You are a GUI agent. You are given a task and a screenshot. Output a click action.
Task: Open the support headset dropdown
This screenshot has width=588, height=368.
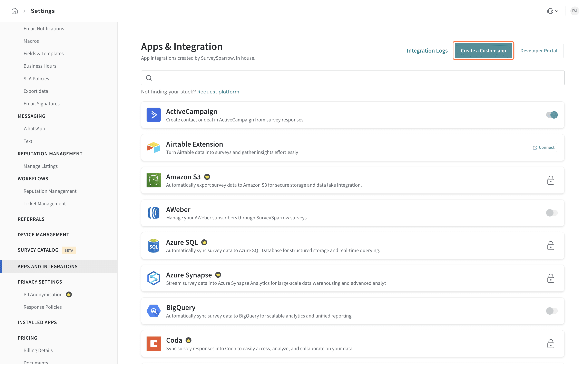click(552, 11)
